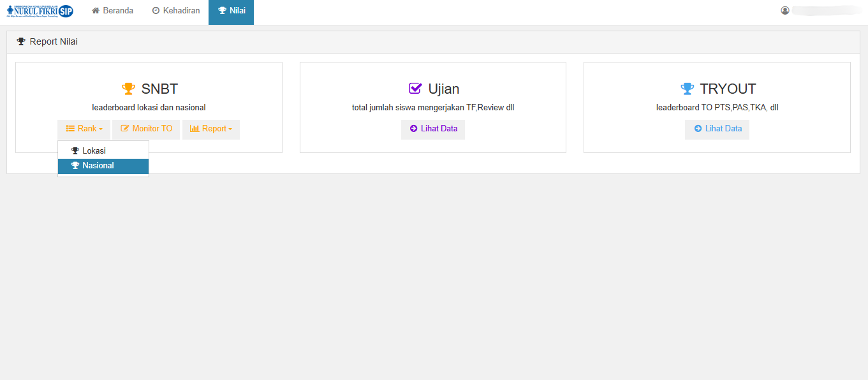Open the Kehadiran attendance tab
This screenshot has width=868, height=380.
click(176, 11)
